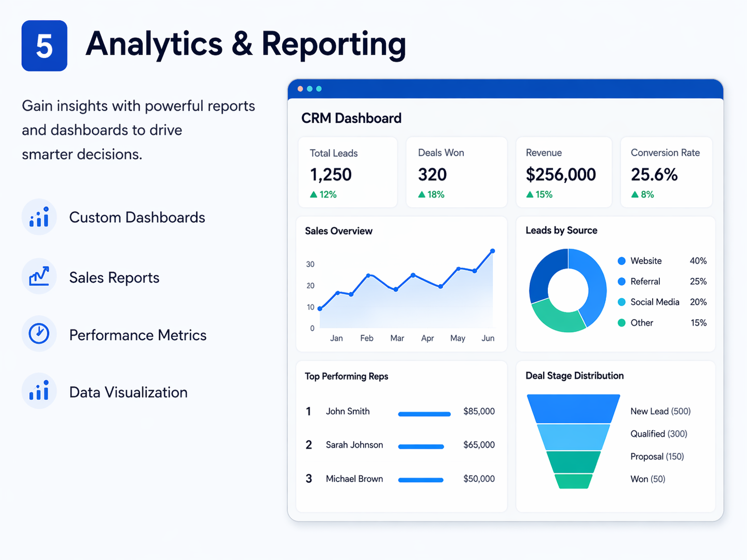This screenshot has width=747, height=560.
Task: Click the Sales Reports trend arrow icon
Action: pos(39,276)
